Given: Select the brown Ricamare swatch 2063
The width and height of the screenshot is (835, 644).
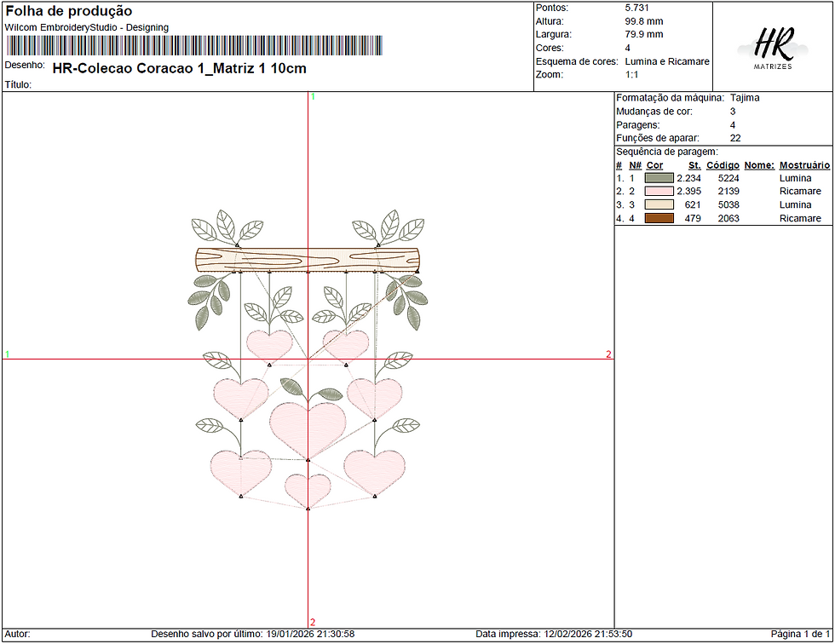Looking at the screenshot, I should pos(659,218).
